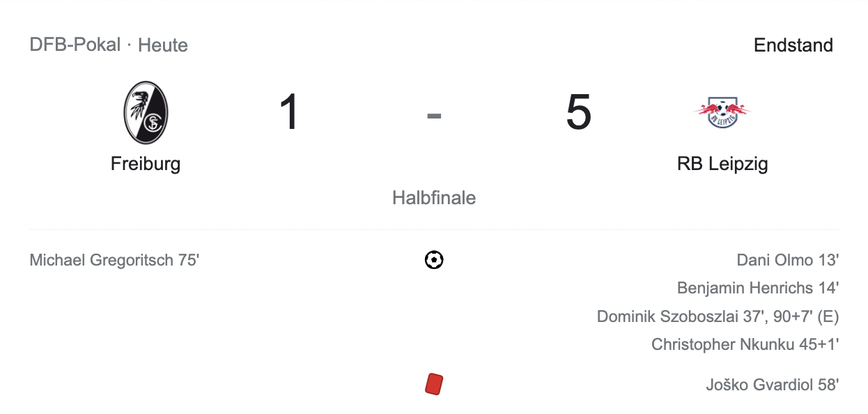The image size is (868, 414).
Task: Open the RB Leipzig team name link
Action: tap(722, 164)
